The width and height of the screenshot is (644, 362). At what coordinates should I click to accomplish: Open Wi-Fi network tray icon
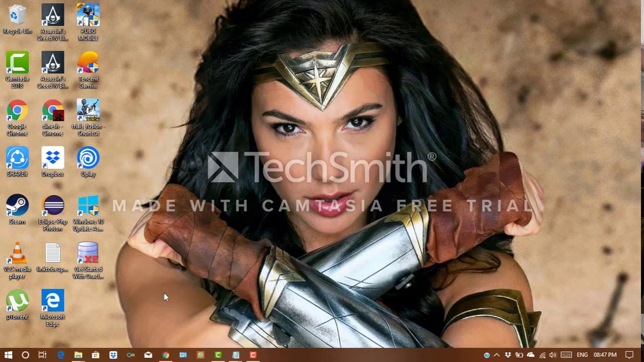pyautogui.click(x=542, y=355)
